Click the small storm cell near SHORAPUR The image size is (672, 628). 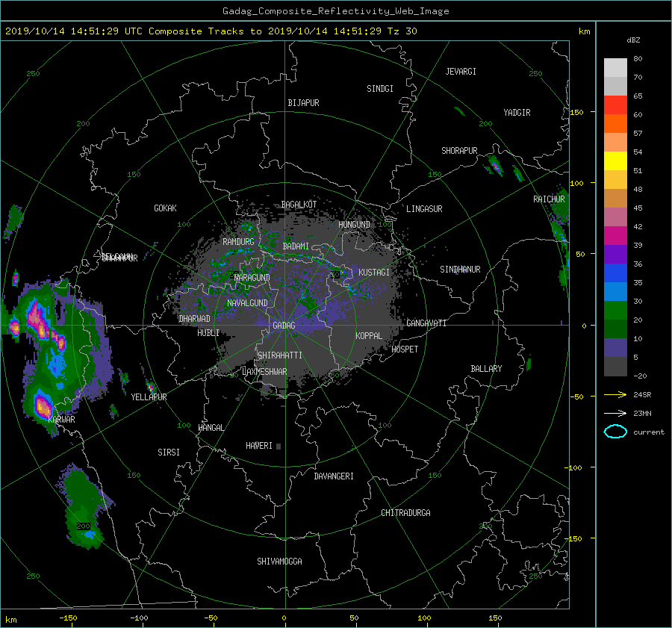pos(496,167)
